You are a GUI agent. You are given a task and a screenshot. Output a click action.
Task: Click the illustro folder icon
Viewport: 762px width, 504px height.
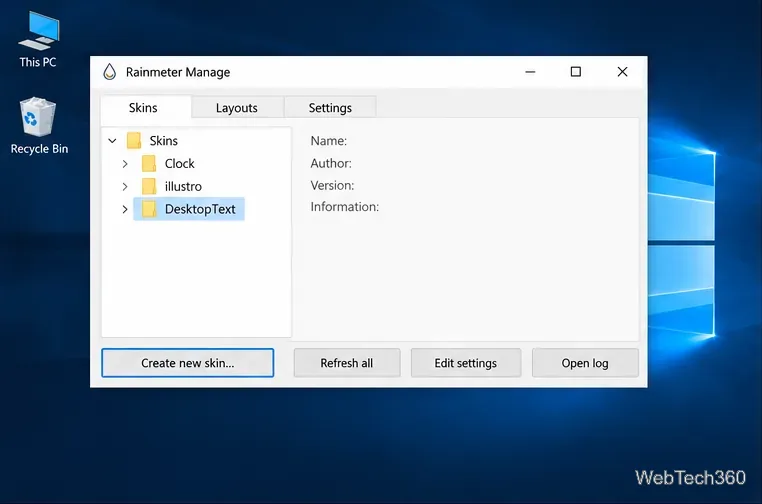(149, 186)
